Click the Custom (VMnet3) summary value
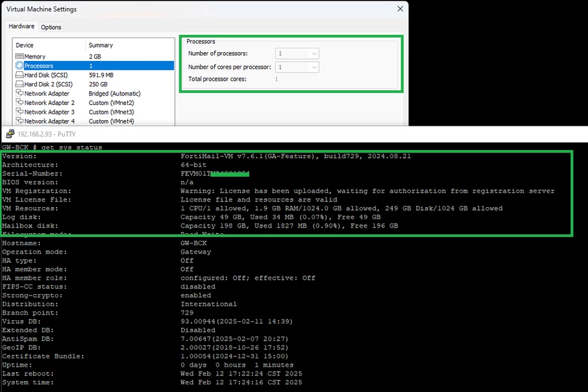The image size is (588, 392). point(111,112)
